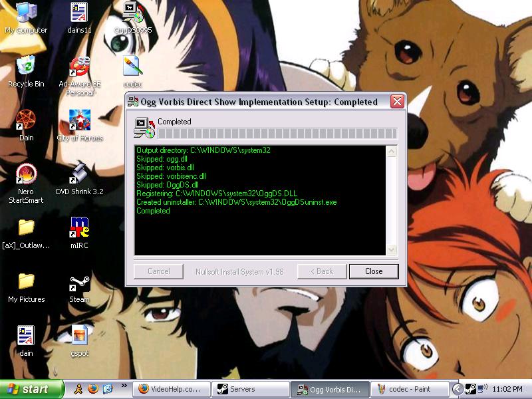The width and height of the screenshot is (532, 399).
Task: Click Close button in setup dialog
Action: click(374, 271)
